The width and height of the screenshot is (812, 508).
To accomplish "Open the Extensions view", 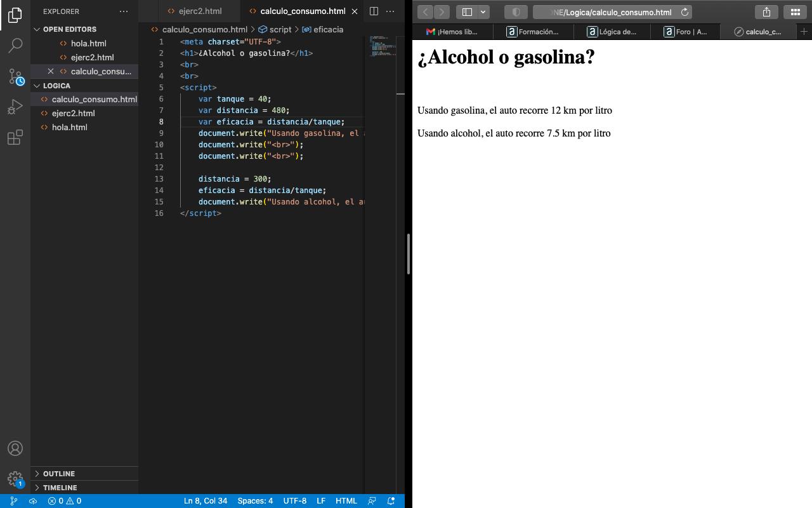I will 15,137.
